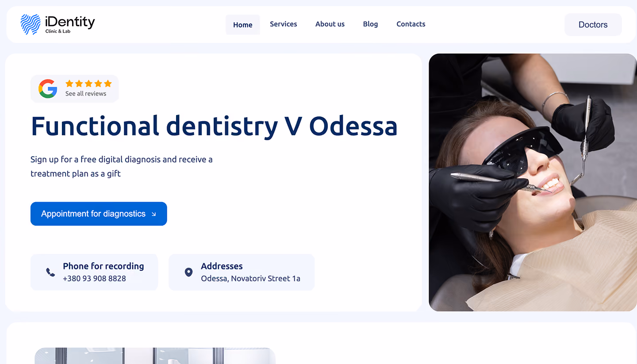Click the Phone for recording label
The image size is (637, 364).
pyautogui.click(x=104, y=266)
